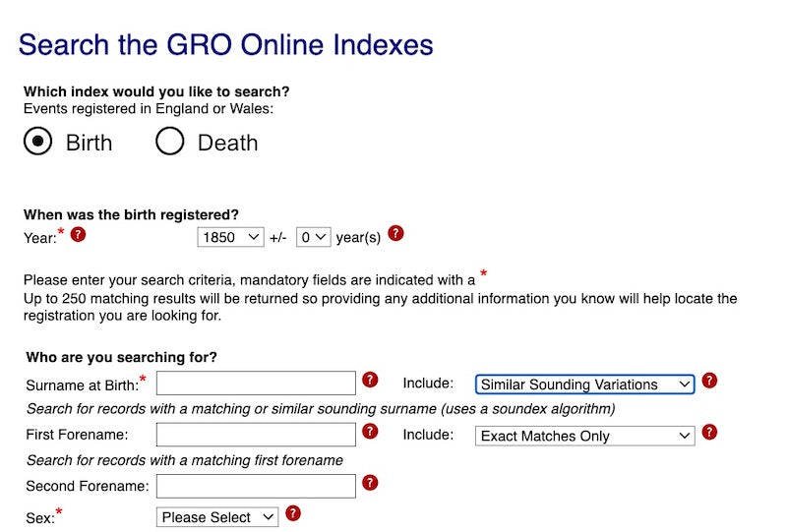Open help icon beside forename Include dropdown
Image resolution: width=787 pixels, height=532 pixels.
coord(709,432)
